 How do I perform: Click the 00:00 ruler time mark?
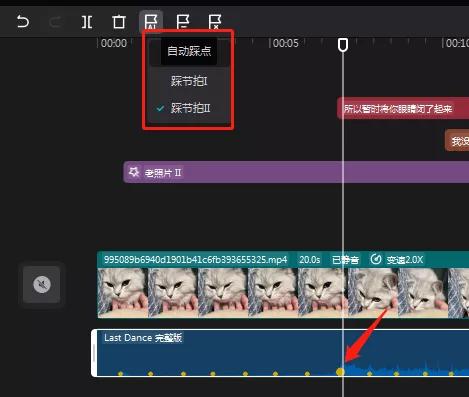point(114,43)
